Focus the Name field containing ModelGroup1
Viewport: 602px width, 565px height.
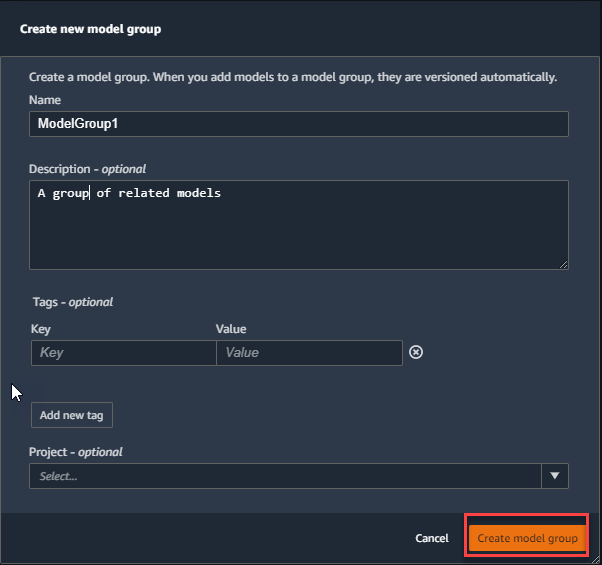pos(298,124)
